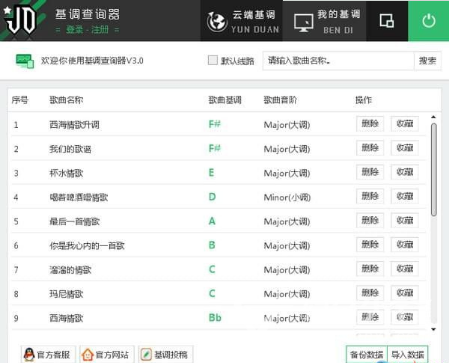The height and width of the screenshot is (363, 449).
Task: Favorite song 玛尼情歌 in row 8
Action: click(x=405, y=293)
